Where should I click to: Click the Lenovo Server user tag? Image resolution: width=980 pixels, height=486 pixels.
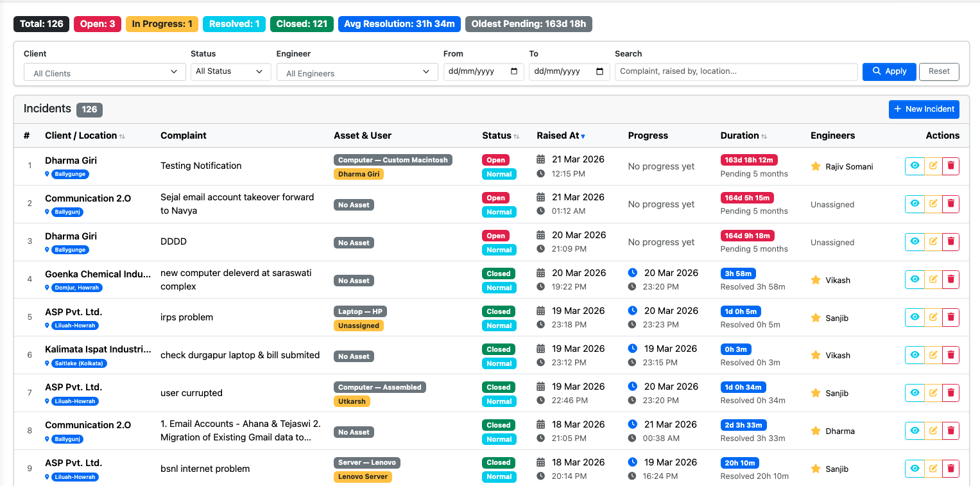[363, 476]
